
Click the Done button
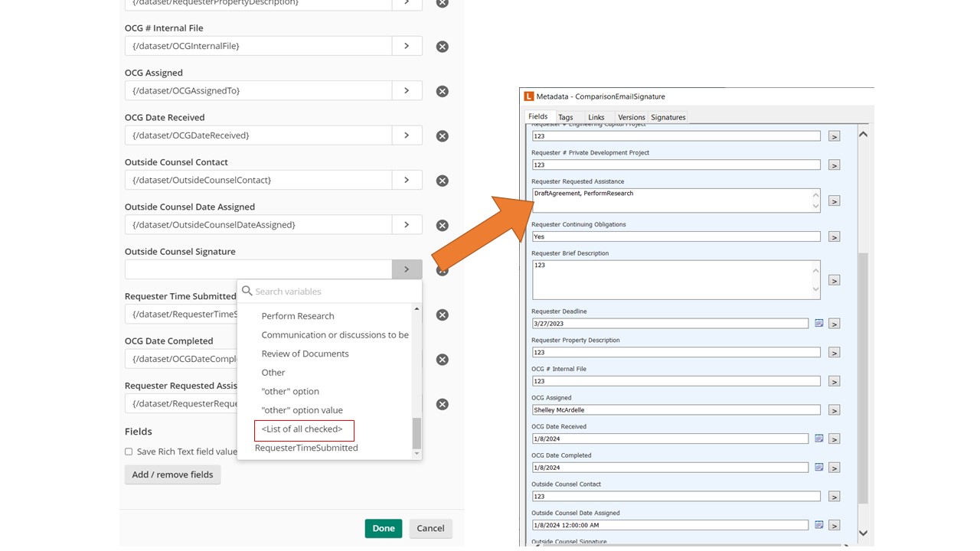tap(383, 528)
